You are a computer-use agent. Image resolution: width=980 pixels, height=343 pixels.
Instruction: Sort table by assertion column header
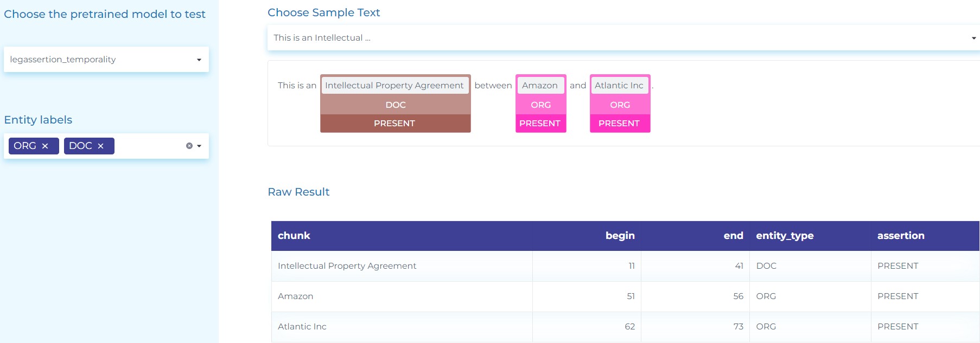pyautogui.click(x=901, y=236)
